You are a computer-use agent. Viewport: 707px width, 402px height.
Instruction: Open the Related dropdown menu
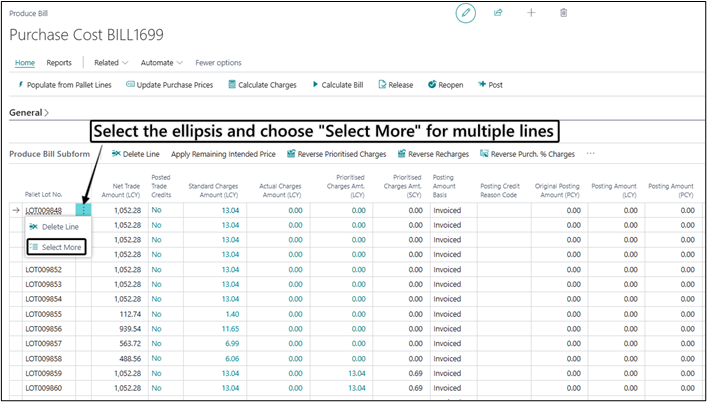(111, 63)
